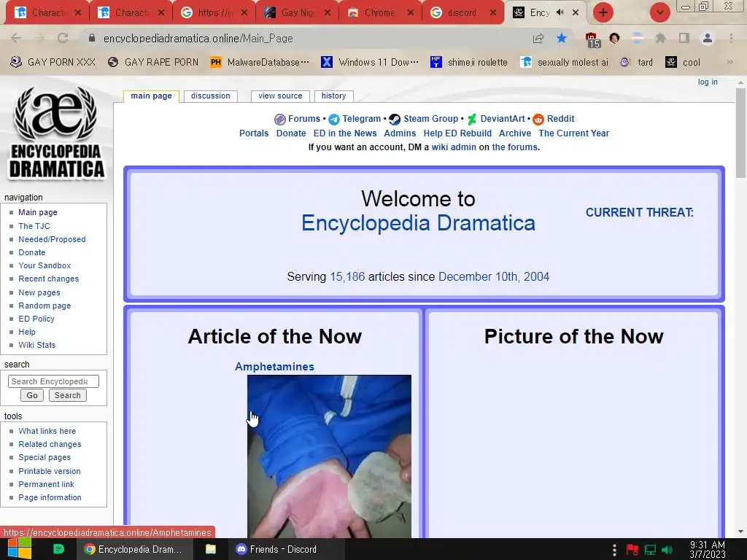This screenshot has width=747, height=560.
Task: Switch to the Chrome browser tab
Action: coord(379,12)
